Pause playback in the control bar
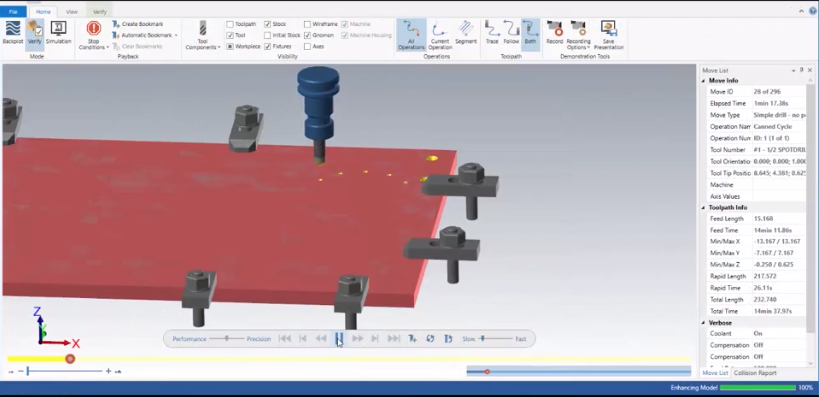Screen dimensions: 819x397 [x=338, y=338]
